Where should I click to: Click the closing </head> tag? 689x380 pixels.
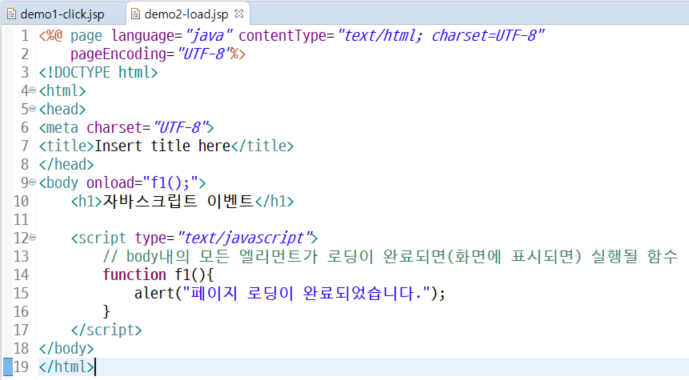click(66, 164)
